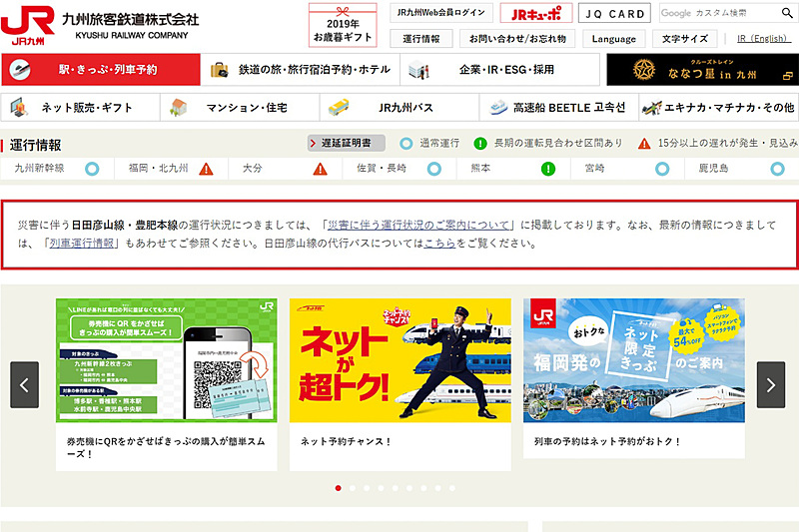Click ネット予約チャンス! caption
Image resolution: width=799 pixels, height=532 pixels.
tap(346, 441)
